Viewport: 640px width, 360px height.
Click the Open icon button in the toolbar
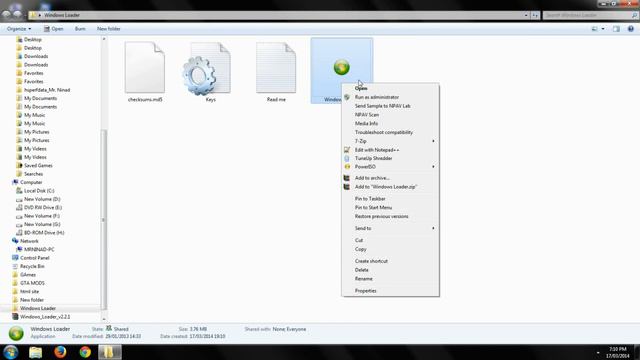53,29
